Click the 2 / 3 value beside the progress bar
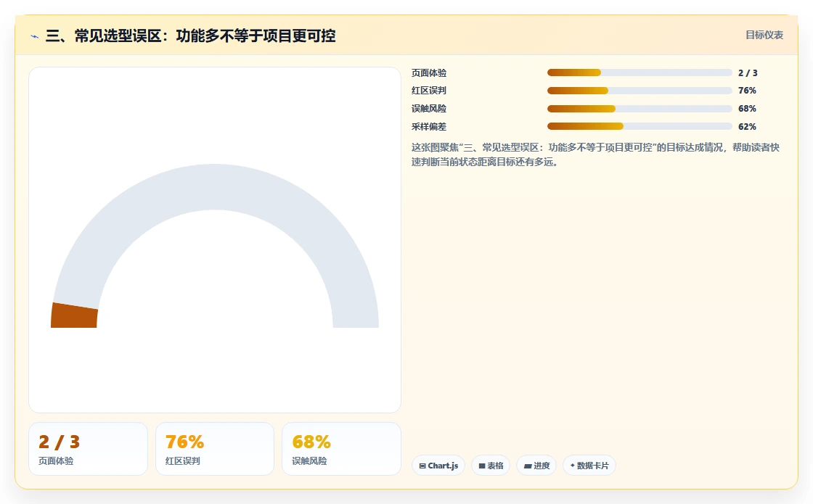 748,73
